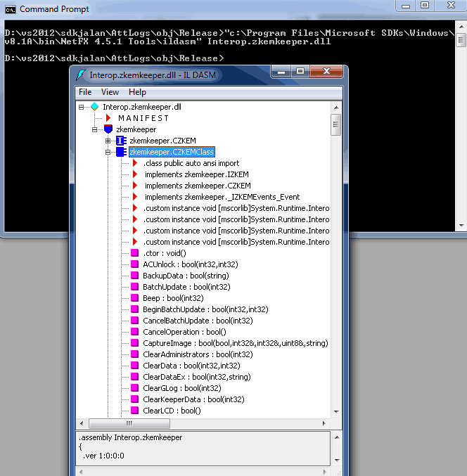The width and height of the screenshot is (467, 476).
Task: Click Command Prompt's scroll down arrow
Action: point(461,225)
